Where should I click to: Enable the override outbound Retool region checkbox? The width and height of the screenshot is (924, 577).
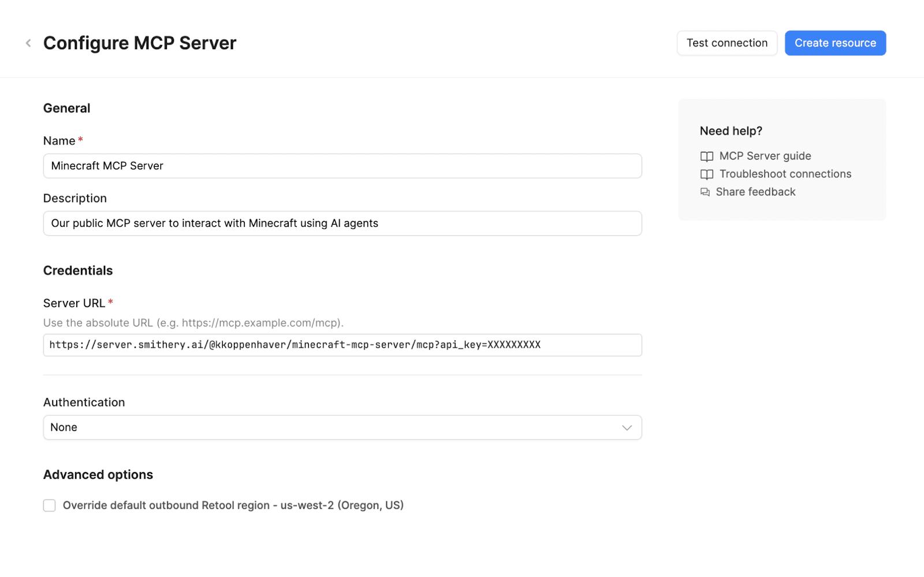[50, 505]
